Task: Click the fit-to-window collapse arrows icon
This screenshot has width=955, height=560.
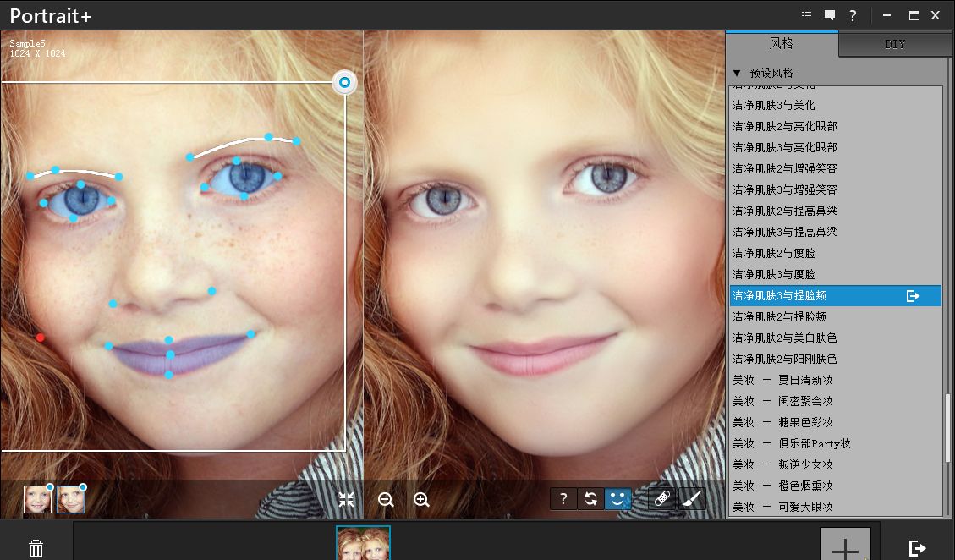Action: point(346,499)
